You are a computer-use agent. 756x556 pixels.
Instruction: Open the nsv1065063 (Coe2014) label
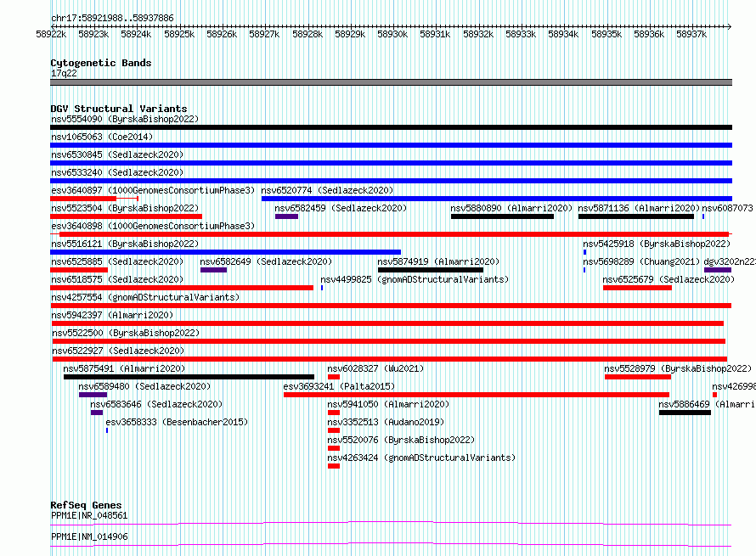(x=102, y=137)
